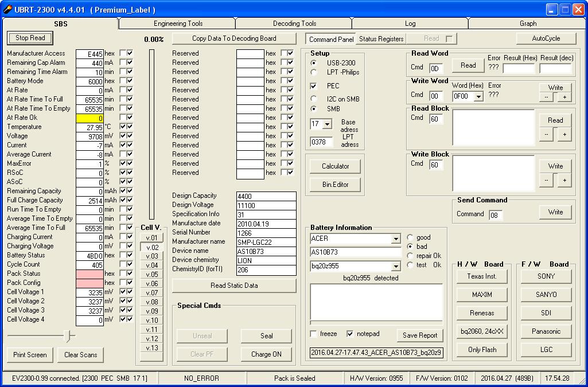Image resolution: width=588 pixels, height=387 pixels.
Task: Click Print Screen button
Action: pos(30,355)
